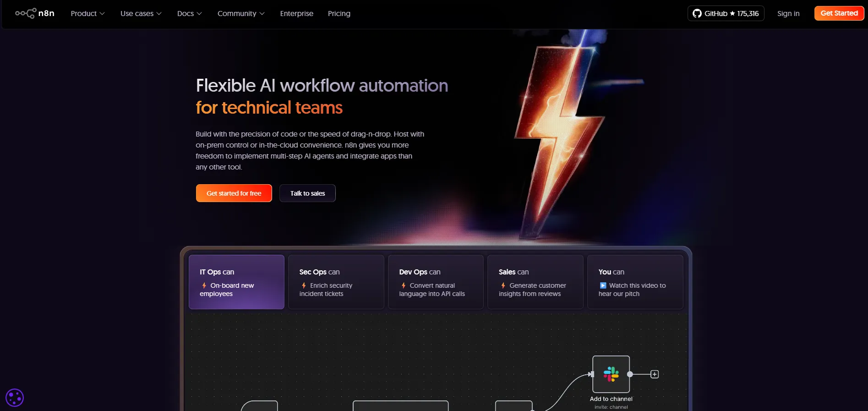Open the Docs dropdown
Viewport: 868px width, 411px height.
coord(189,14)
